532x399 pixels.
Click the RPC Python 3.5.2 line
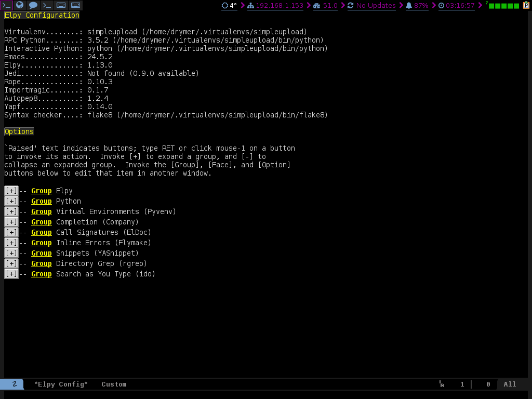164,40
